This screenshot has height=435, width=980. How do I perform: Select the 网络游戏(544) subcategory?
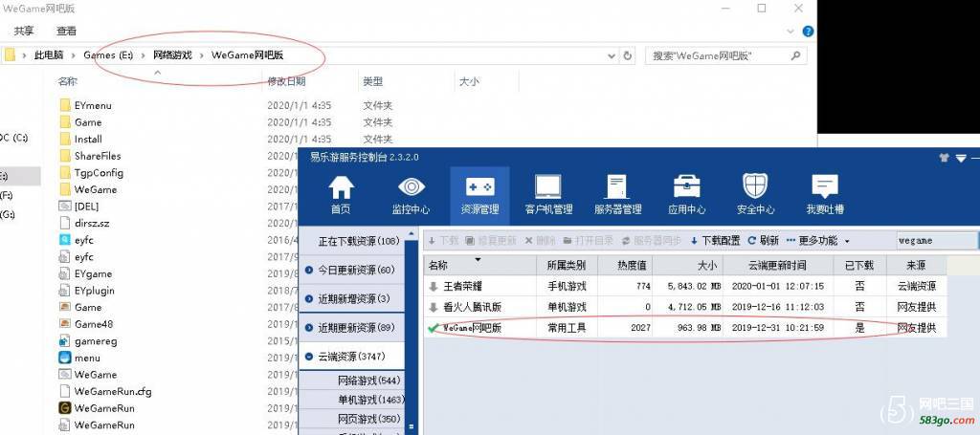click(x=369, y=381)
